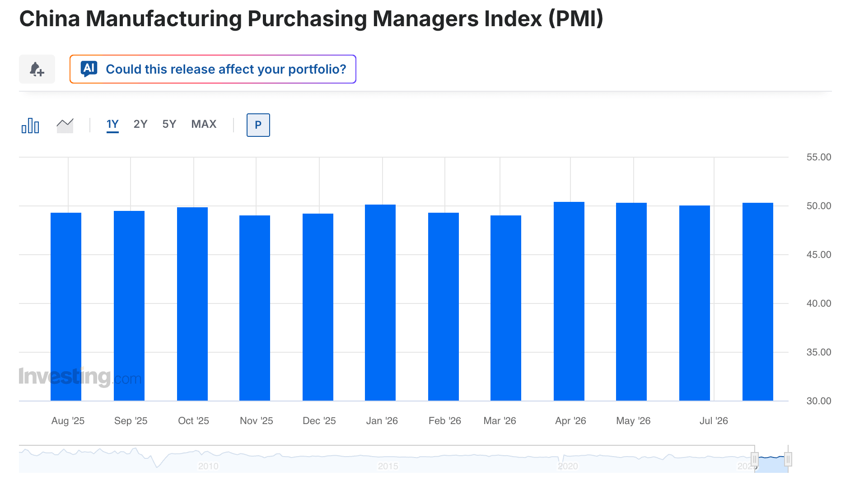The width and height of the screenshot is (850, 504).
Task: Switch to the area line chart icon
Action: pos(65,125)
